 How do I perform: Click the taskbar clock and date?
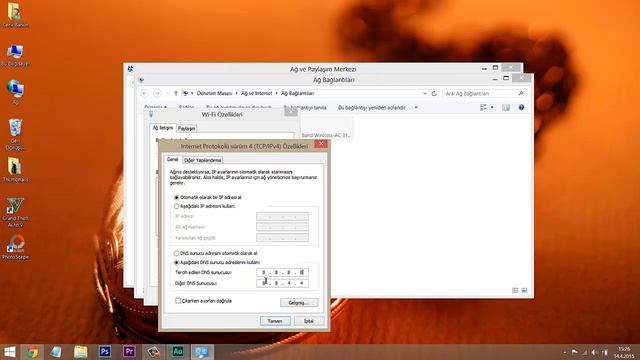(623, 352)
